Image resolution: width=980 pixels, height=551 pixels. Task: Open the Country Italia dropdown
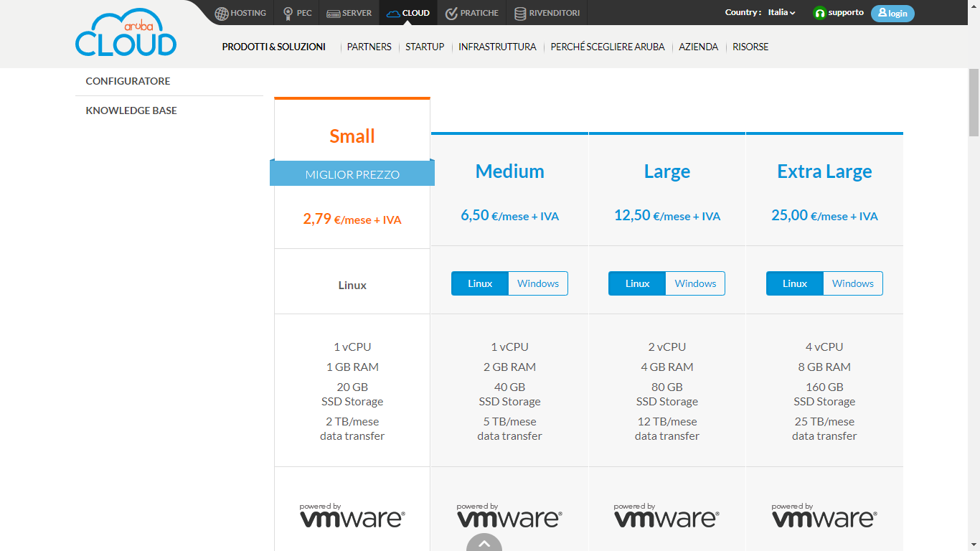pyautogui.click(x=781, y=13)
